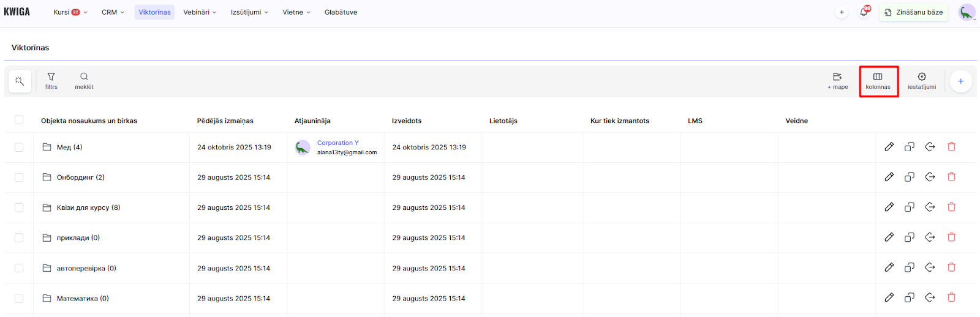
Task: Click the notification bell icon
Action: [x=864, y=12]
